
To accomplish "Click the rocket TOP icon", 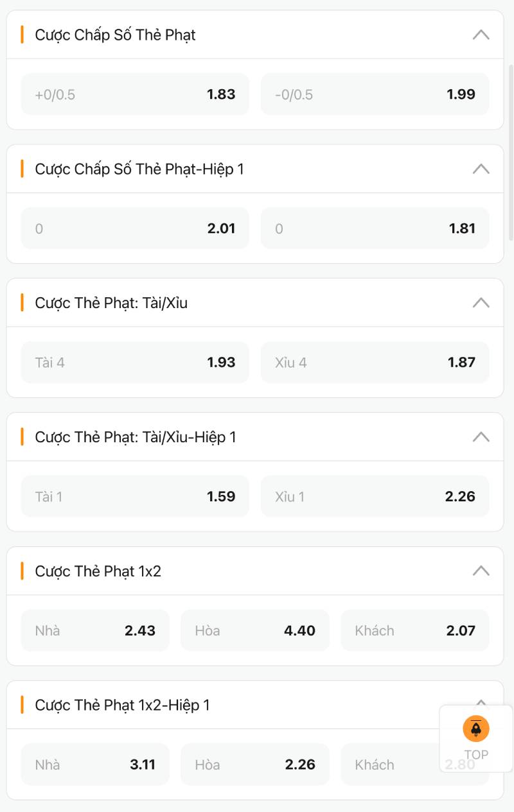I will pos(476,729).
